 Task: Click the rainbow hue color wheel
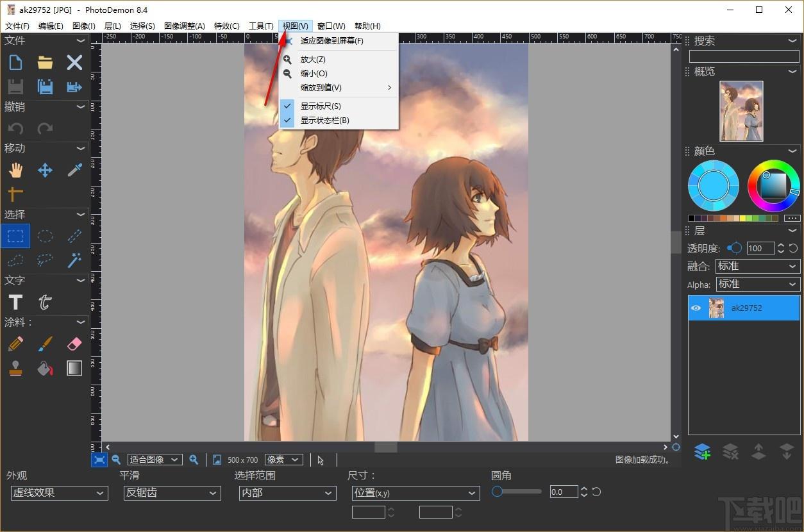773,186
